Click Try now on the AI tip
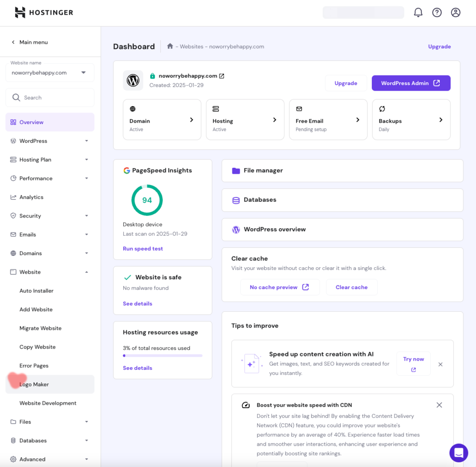Image resolution: width=476 pixels, height=467 pixels. 413,364
